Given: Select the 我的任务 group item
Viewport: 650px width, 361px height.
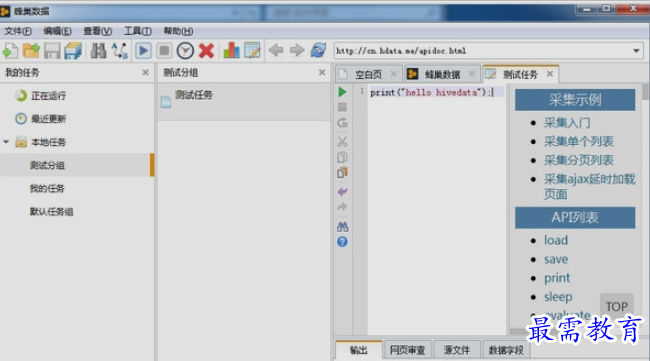Looking at the screenshot, I should pyautogui.click(x=47, y=189).
